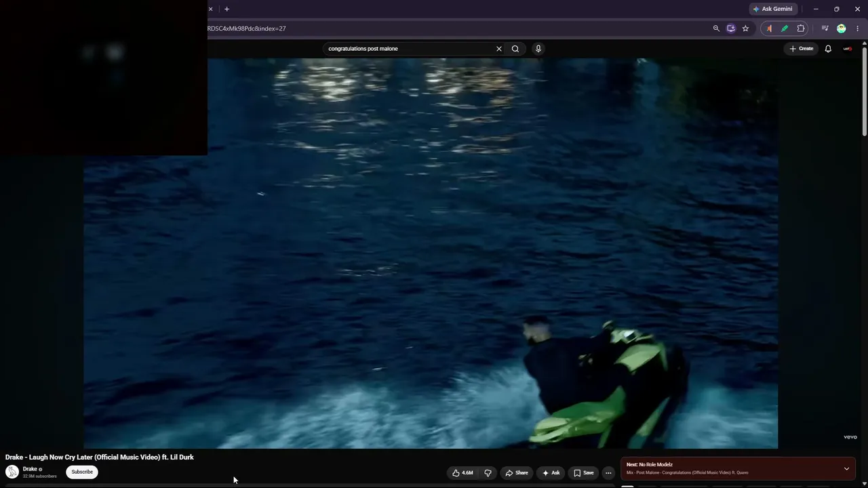Open a new browser tab
This screenshot has height=488, width=868.
pyautogui.click(x=226, y=9)
